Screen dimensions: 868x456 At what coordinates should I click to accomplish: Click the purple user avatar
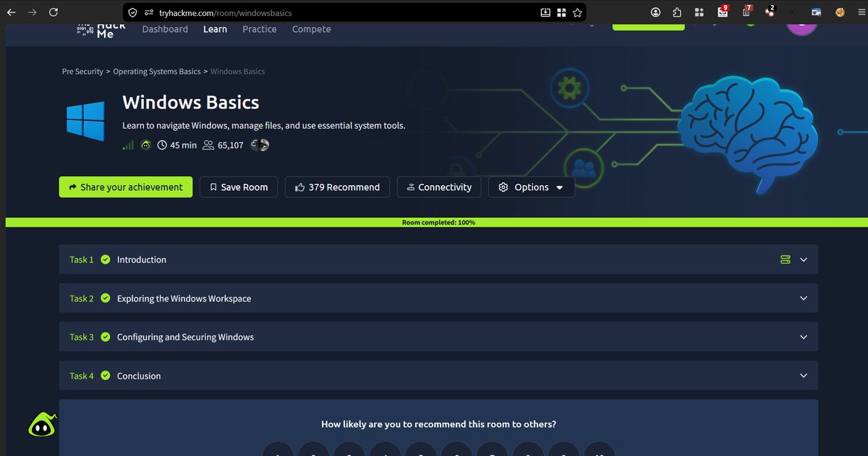click(x=802, y=28)
